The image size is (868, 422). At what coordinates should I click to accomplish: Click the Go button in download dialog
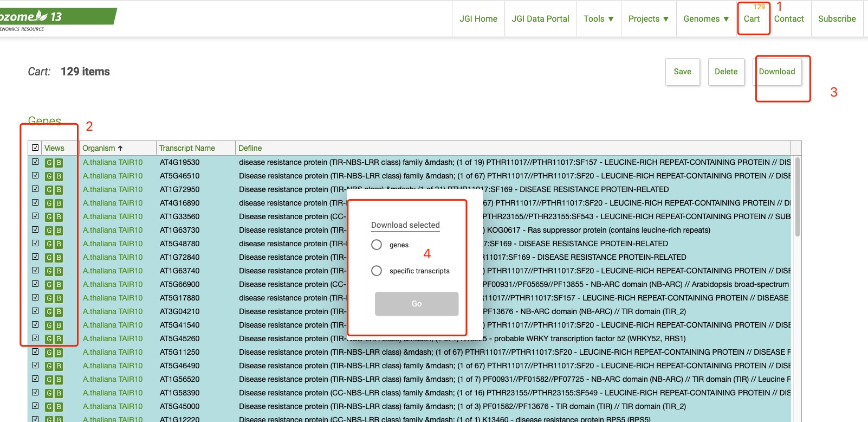[x=417, y=304]
